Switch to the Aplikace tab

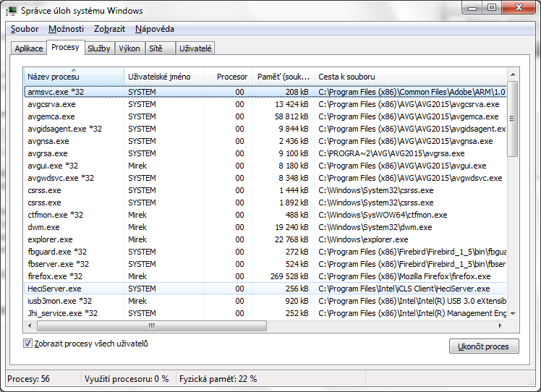tap(29, 48)
